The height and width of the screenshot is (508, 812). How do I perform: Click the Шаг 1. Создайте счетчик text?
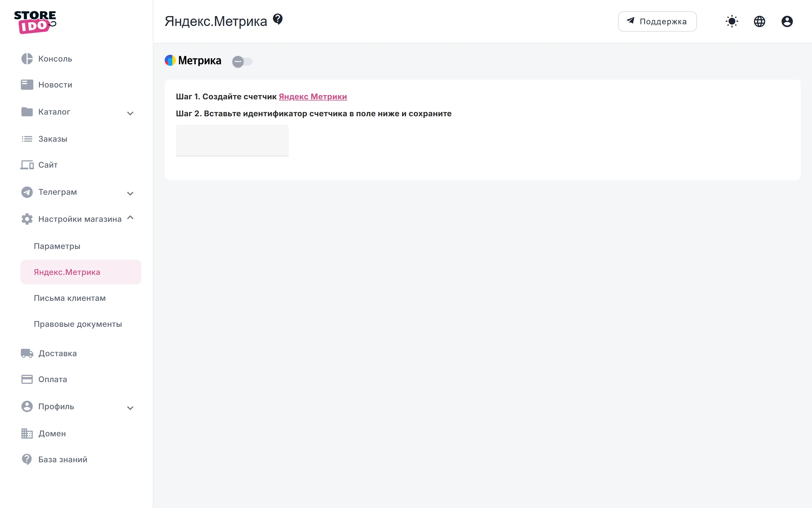[x=226, y=97]
